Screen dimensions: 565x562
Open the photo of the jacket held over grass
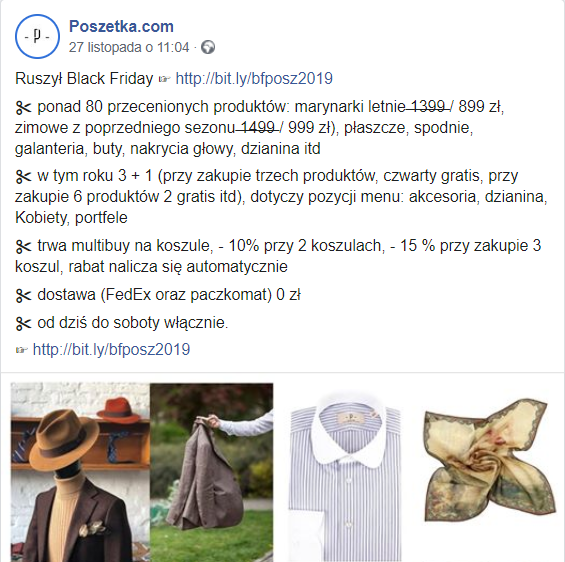(x=212, y=472)
